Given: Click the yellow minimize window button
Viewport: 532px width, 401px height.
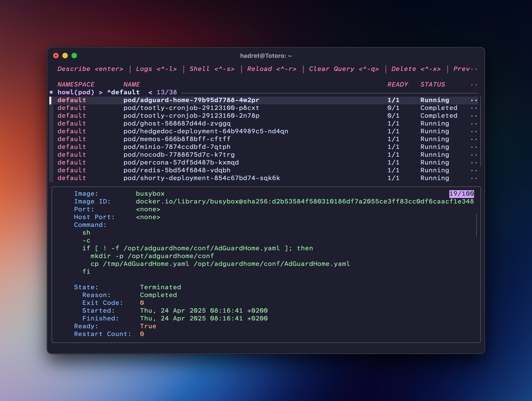Looking at the screenshot, I should (65, 55).
